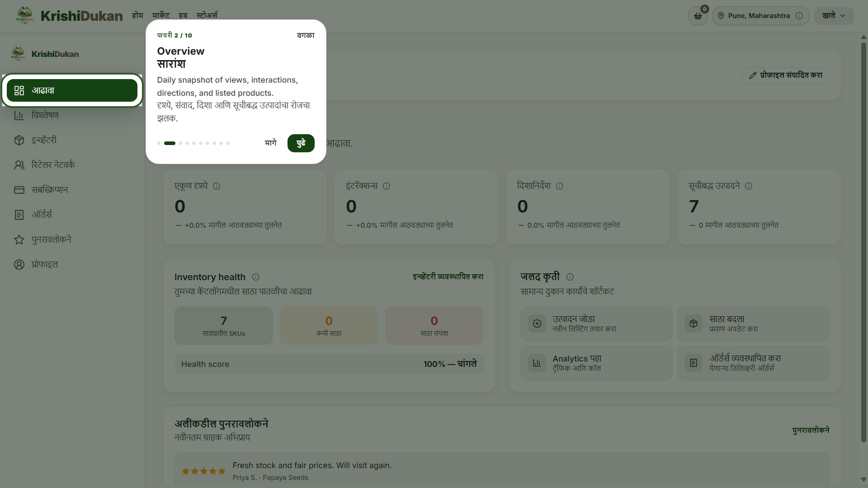Click मागे to go back in tour
This screenshot has height=488, width=868.
[270, 143]
